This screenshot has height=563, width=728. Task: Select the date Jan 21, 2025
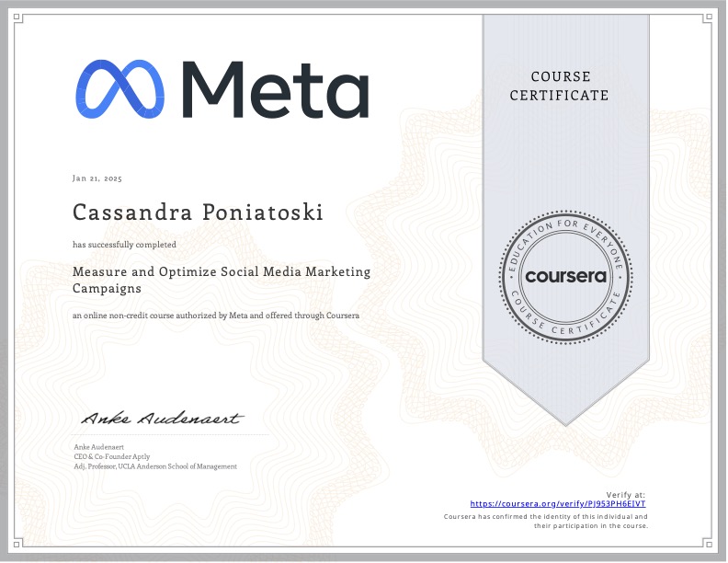click(x=97, y=178)
